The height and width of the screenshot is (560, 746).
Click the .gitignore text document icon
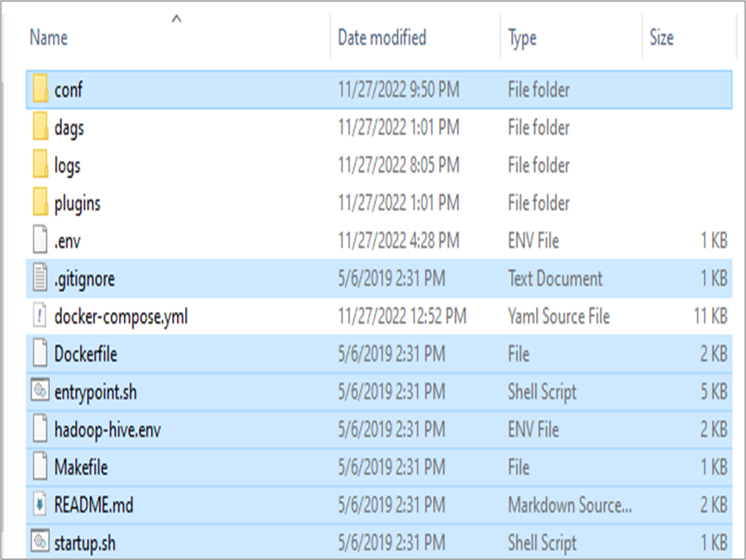coord(41,278)
